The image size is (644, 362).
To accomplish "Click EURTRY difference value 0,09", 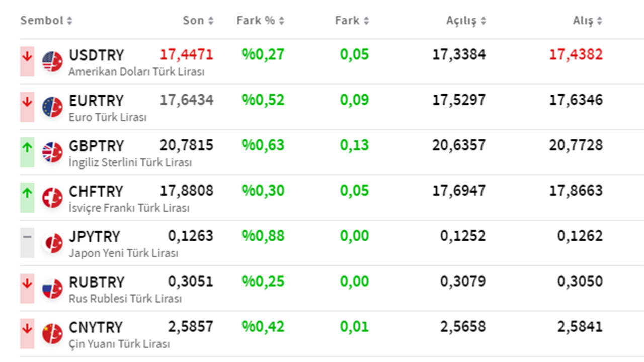I will [x=355, y=100].
